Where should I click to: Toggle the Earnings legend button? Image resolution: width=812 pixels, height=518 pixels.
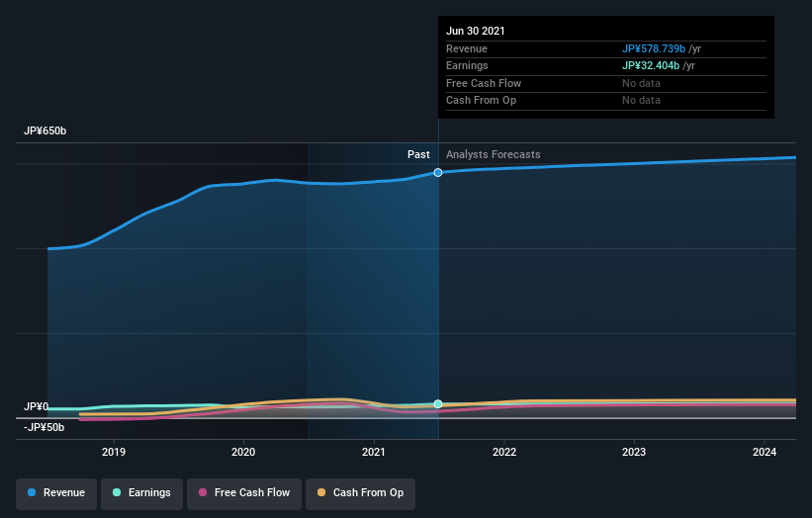click(x=141, y=493)
